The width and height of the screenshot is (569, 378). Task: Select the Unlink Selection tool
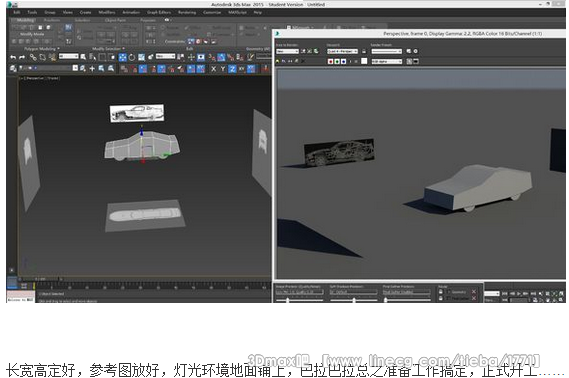point(43,57)
